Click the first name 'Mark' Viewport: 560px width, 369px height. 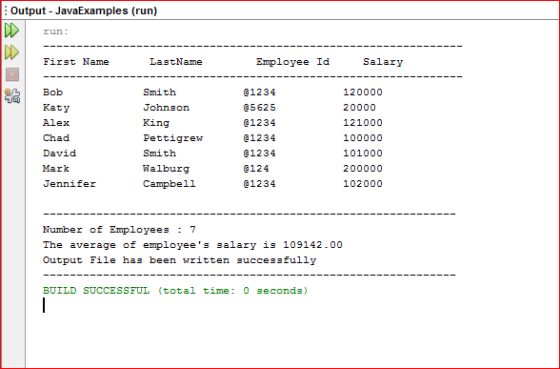56,169
